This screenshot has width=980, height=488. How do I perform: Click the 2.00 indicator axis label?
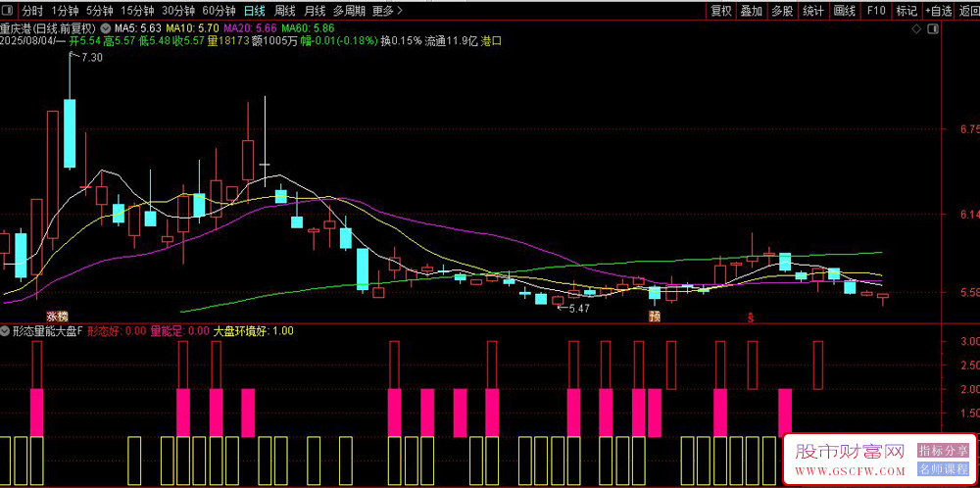click(969, 389)
